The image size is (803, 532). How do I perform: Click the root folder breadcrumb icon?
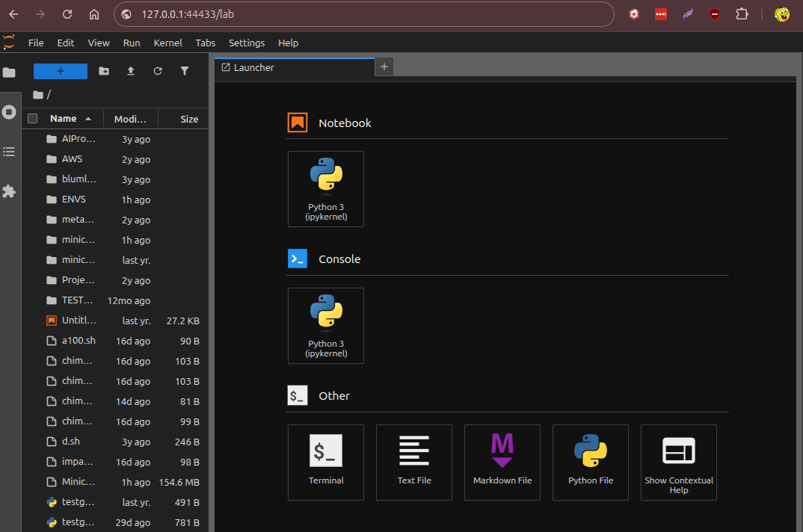tap(38, 95)
